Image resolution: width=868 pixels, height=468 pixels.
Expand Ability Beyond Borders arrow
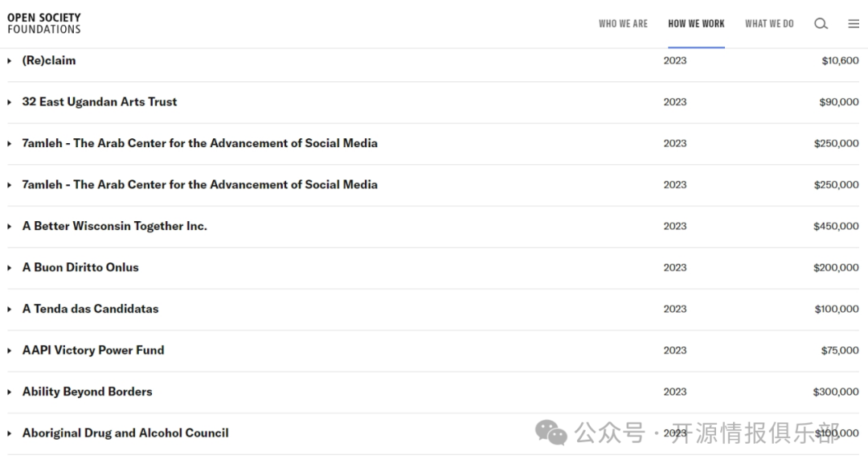point(10,392)
